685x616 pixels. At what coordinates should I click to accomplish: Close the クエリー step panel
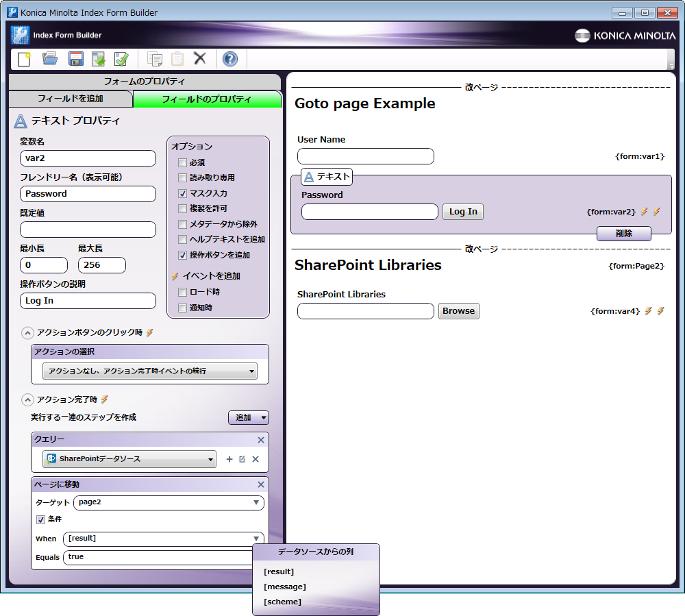261,440
